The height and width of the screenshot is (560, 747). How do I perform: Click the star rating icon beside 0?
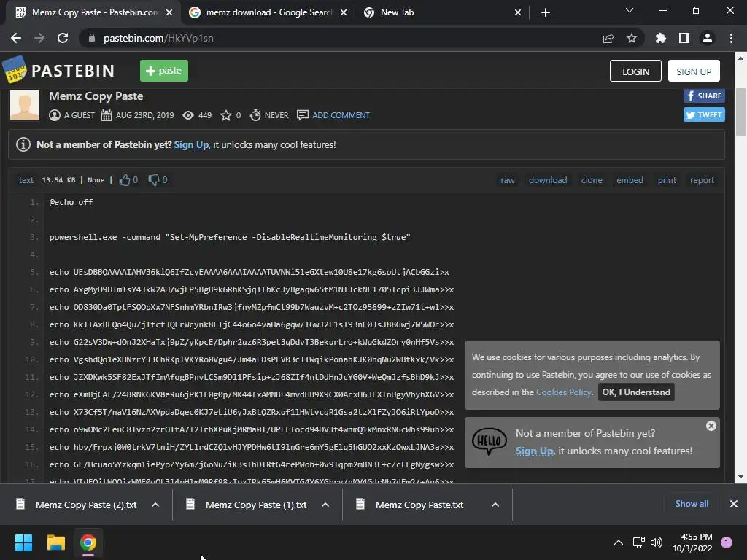click(x=226, y=115)
